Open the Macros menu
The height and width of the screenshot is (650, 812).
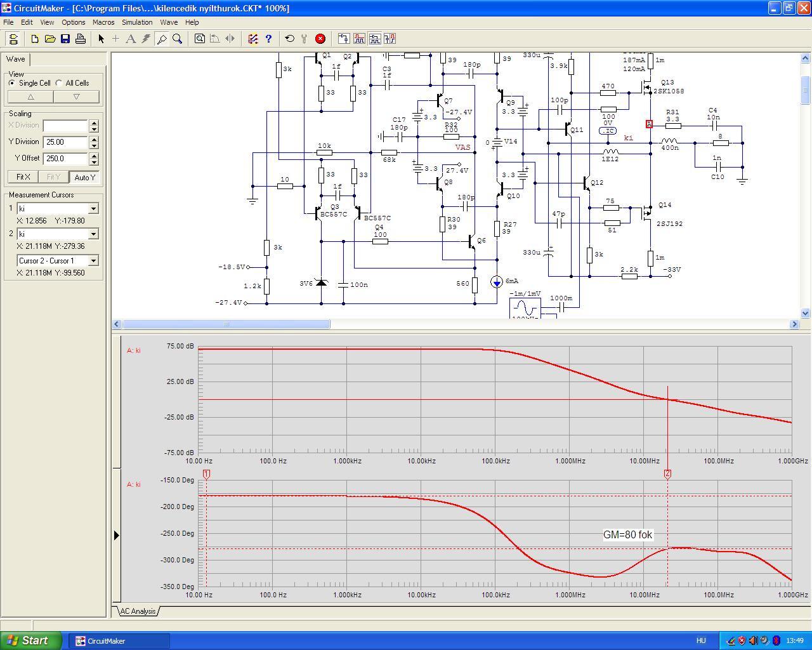click(103, 22)
